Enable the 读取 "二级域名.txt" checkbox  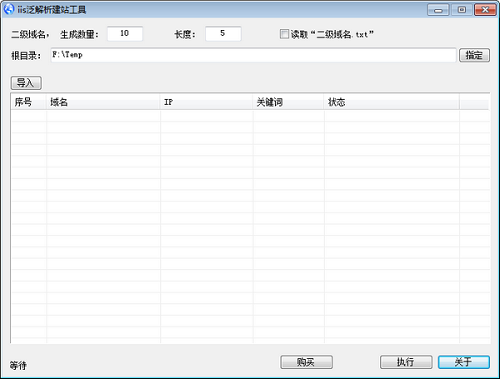[284, 34]
